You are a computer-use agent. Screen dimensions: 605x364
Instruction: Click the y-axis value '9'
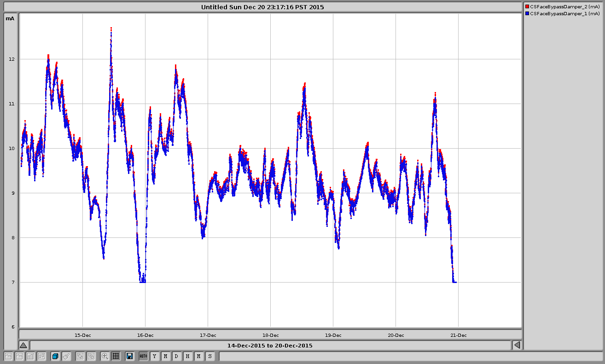point(12,193)
